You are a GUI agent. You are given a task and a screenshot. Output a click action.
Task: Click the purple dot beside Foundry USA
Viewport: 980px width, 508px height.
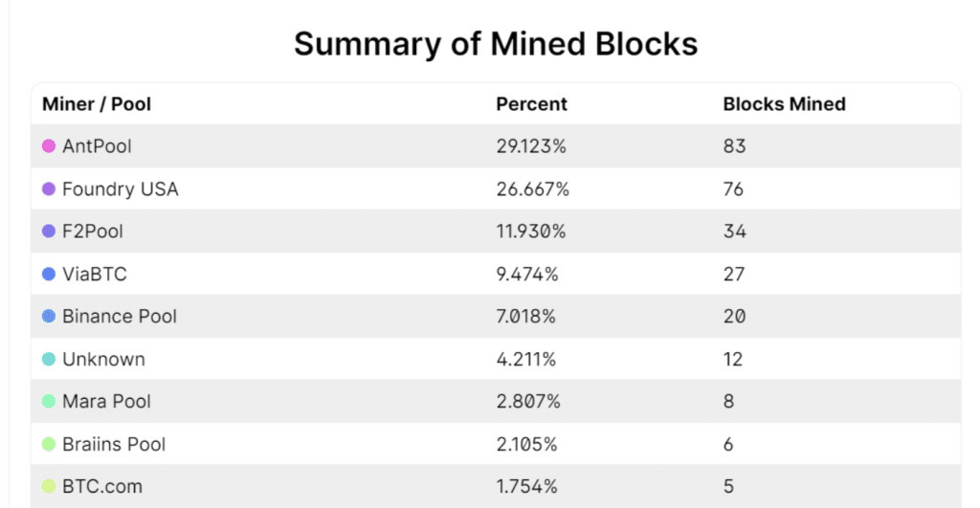click(49, 189)
